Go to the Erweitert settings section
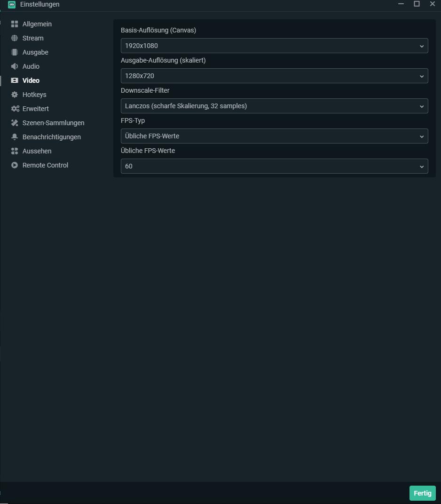 pyautogui.click(x=35, y=109)
